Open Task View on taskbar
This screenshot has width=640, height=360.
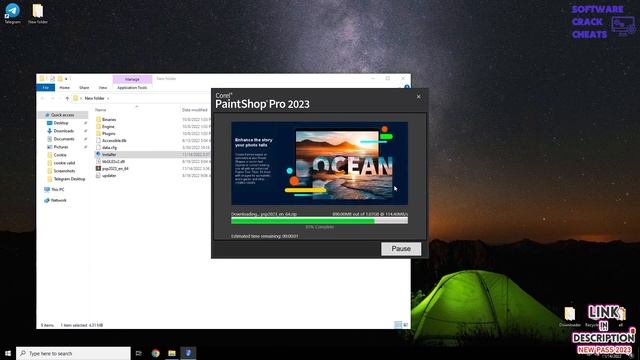coord(139,353)
